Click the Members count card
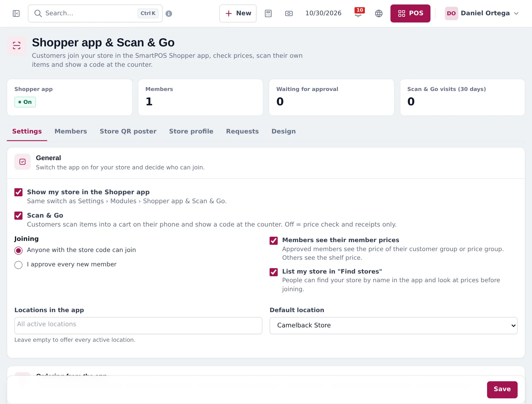The image size is (532, 404). coord(200,97)
